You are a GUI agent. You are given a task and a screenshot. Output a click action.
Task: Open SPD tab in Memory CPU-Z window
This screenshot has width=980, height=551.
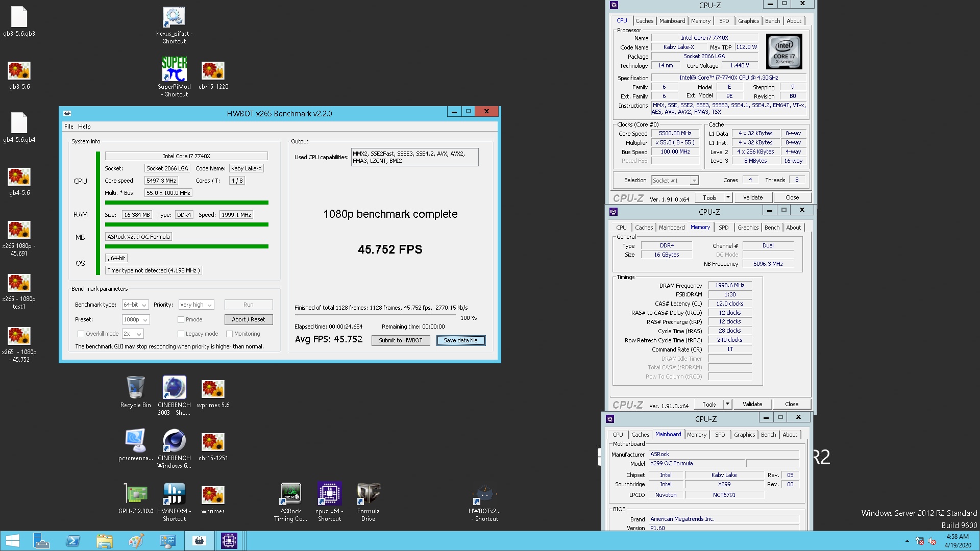(x=724, y=228)
